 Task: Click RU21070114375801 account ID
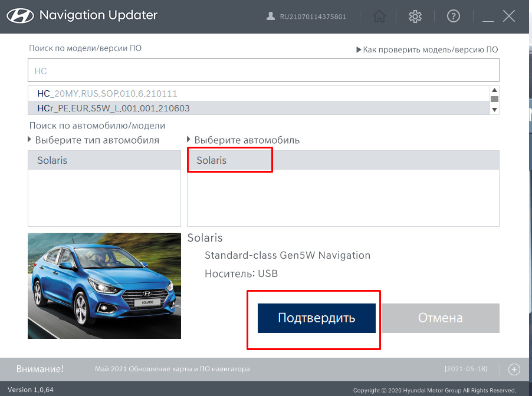pyautogui.click(x=313, y=16)
